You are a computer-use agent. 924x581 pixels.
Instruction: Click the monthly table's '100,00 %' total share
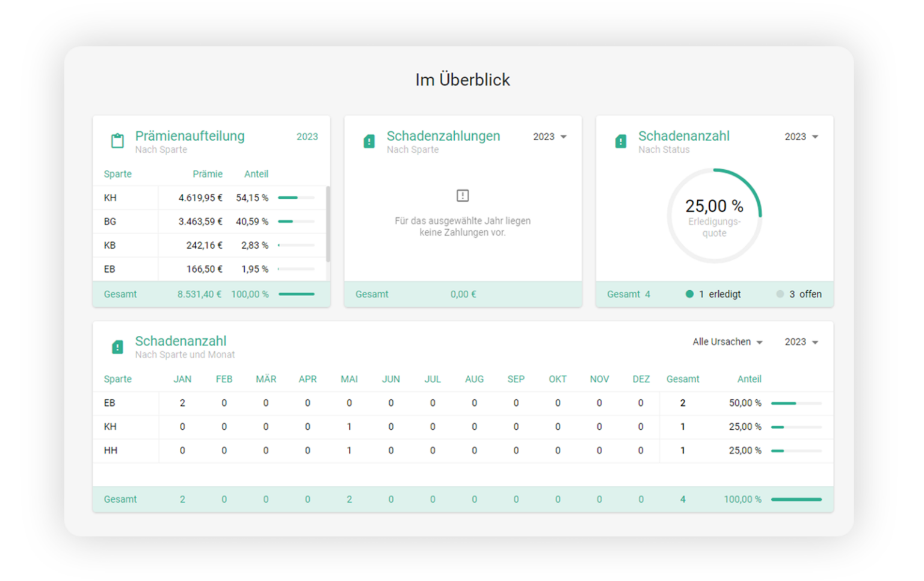point(743,500)
